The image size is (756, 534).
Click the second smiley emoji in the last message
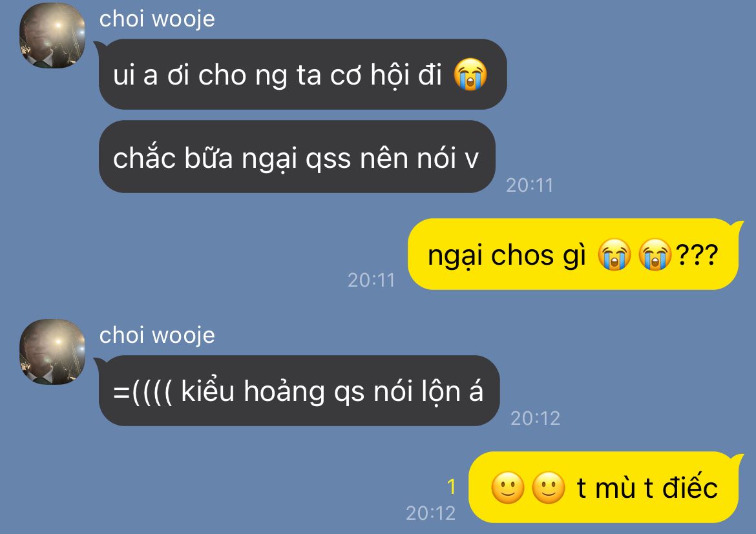[548, 488]
